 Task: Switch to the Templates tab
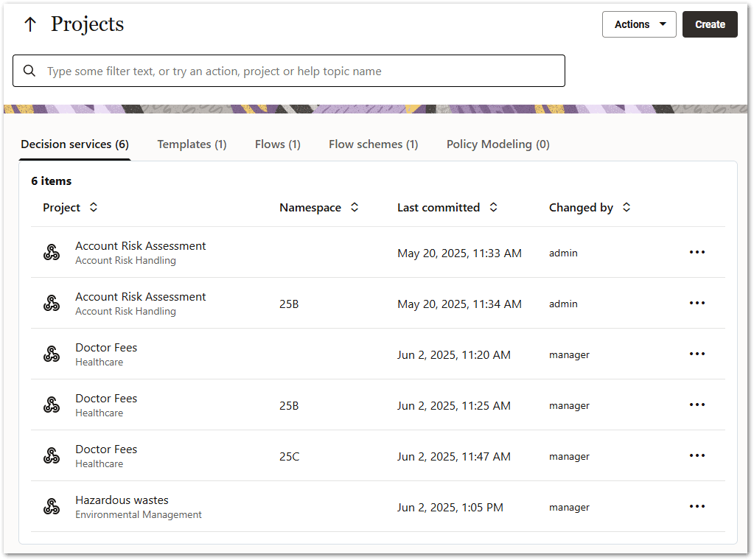click(x=191, y=144)
